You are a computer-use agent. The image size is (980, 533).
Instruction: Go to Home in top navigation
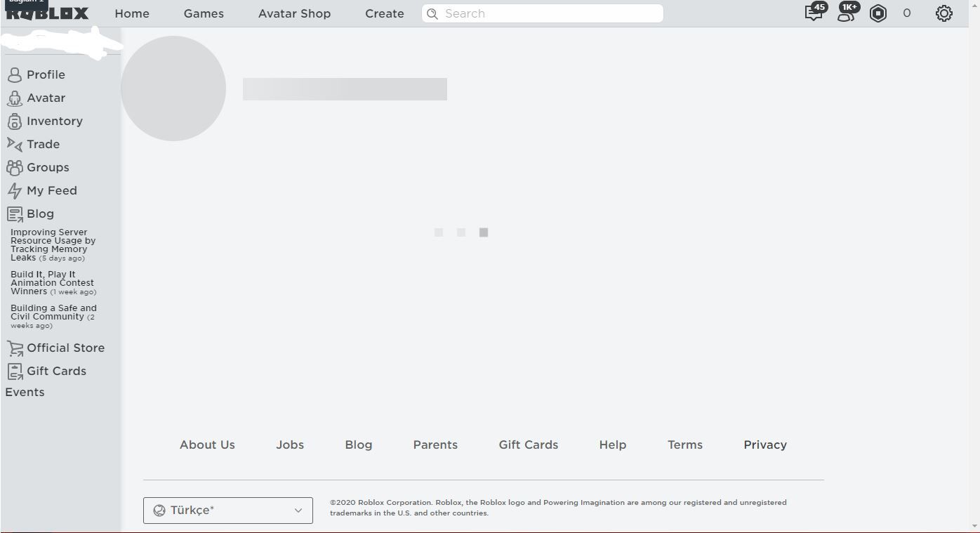(x=132, y=13)
